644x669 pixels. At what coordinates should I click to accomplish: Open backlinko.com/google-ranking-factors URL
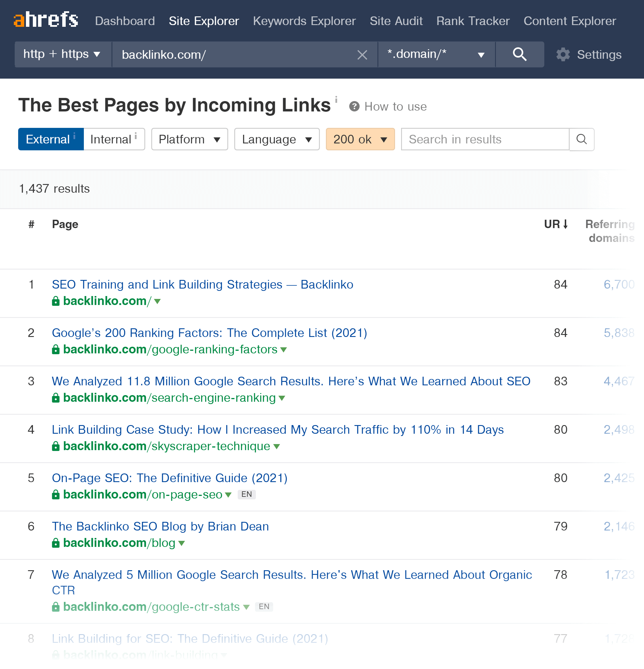[170, 350]
